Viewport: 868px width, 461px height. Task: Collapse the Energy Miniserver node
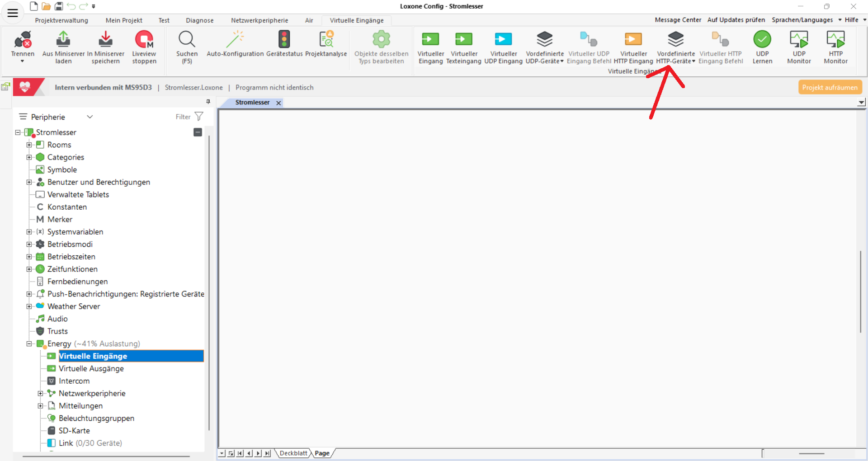pos(29,344)
